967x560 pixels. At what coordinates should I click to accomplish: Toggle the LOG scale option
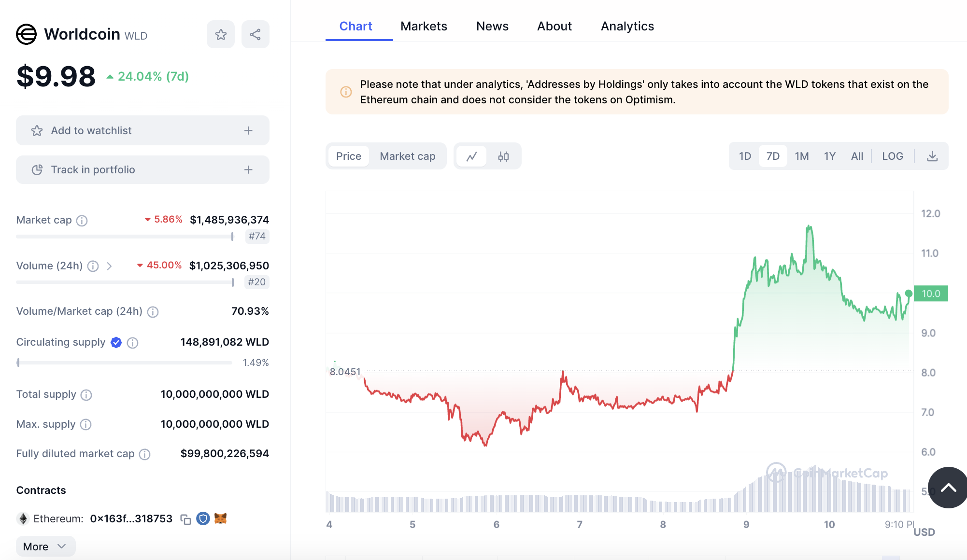(892, 156)
